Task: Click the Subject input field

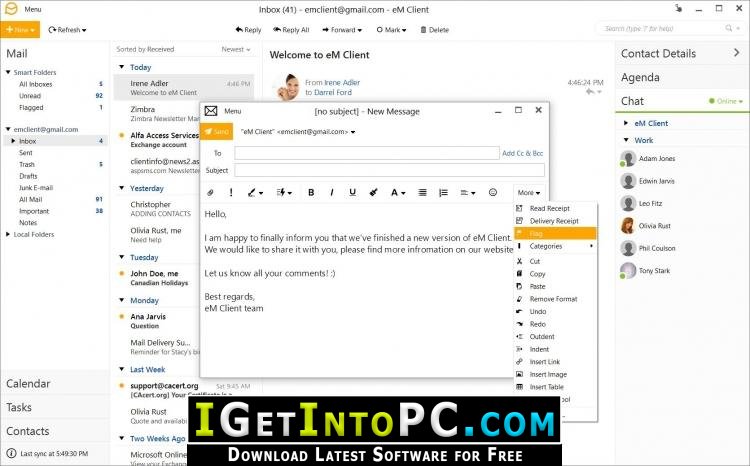Action: pyautogui.click(x=389, y=170)
